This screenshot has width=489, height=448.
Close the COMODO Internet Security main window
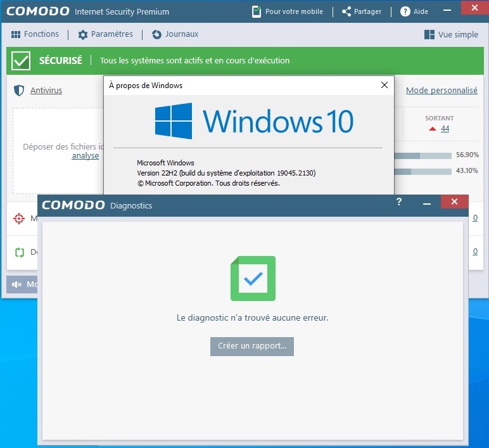coord(474,8)
